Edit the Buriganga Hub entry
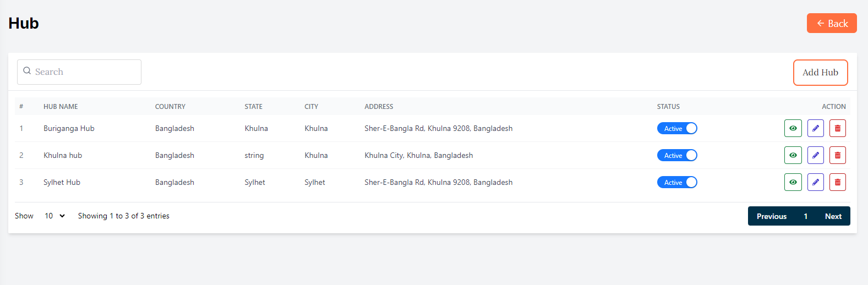The width and height of the screenshot is (868, 285). click(x=815, y=128)
